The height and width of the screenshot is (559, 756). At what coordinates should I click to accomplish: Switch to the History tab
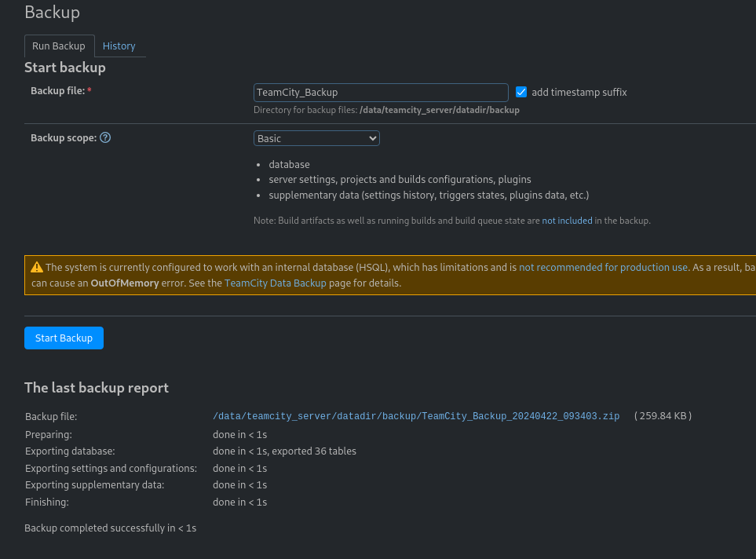(x=119, y=46)
